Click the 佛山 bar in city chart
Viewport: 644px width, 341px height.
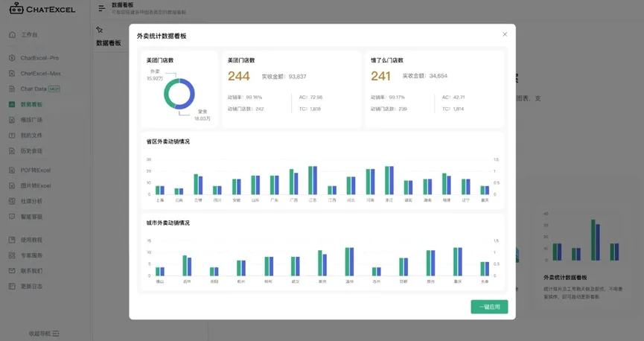coord(160,272)
